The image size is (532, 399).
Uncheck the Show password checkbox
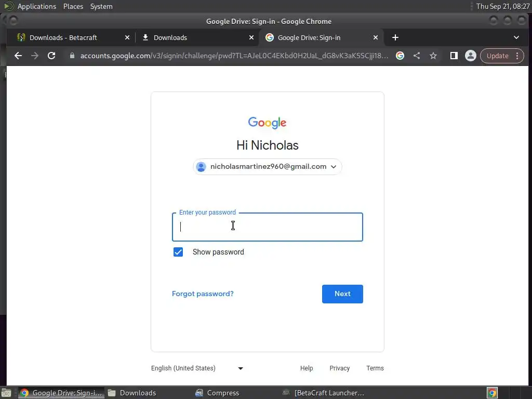(x=178, y=252)
